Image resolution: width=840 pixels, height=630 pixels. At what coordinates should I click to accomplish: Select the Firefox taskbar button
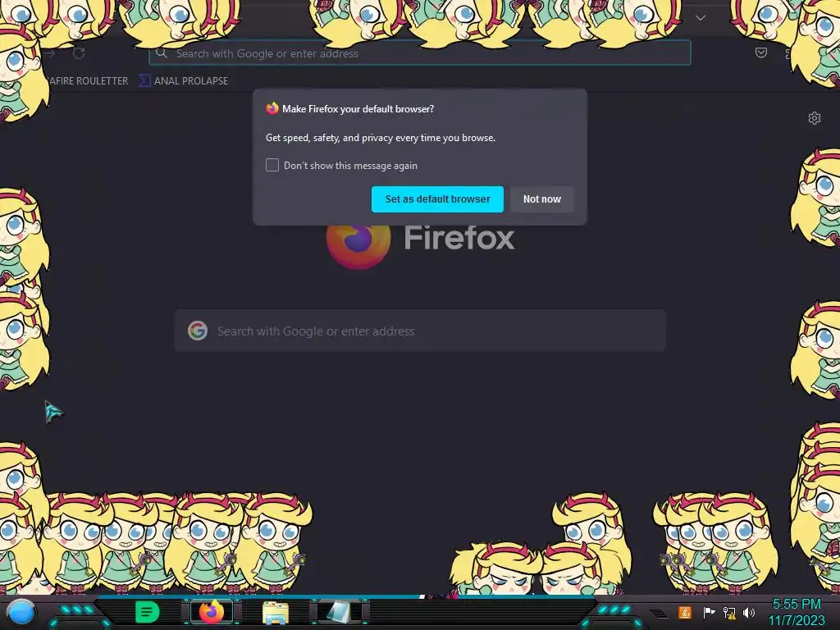click(x=211, y=612)
